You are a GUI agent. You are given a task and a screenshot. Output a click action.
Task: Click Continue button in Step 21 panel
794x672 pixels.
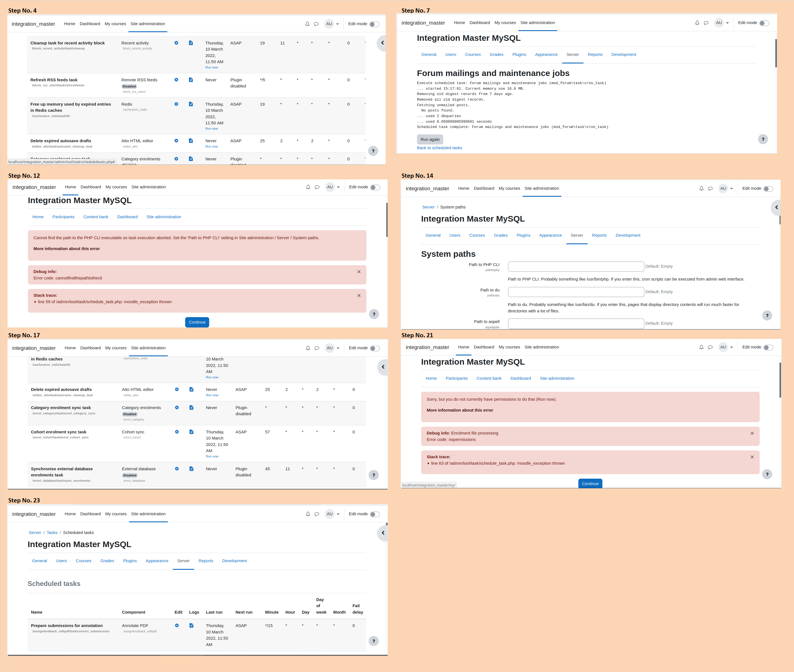click(590, 483)
